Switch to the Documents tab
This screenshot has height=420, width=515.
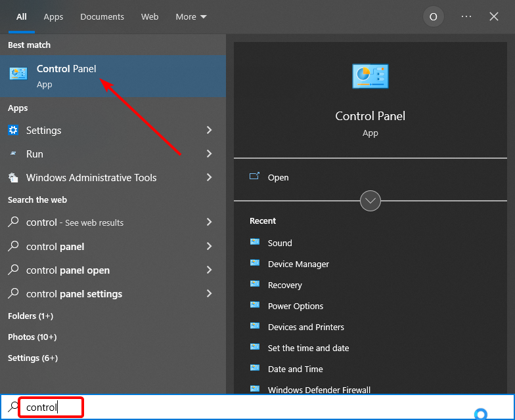pyautogui.click(x=102, y=17)
